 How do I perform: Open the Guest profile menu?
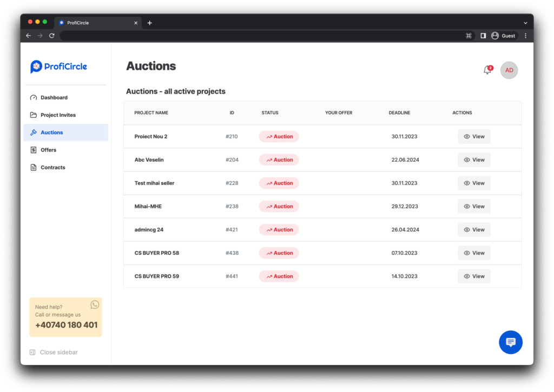pyautogui.click(x=504, y=36)
